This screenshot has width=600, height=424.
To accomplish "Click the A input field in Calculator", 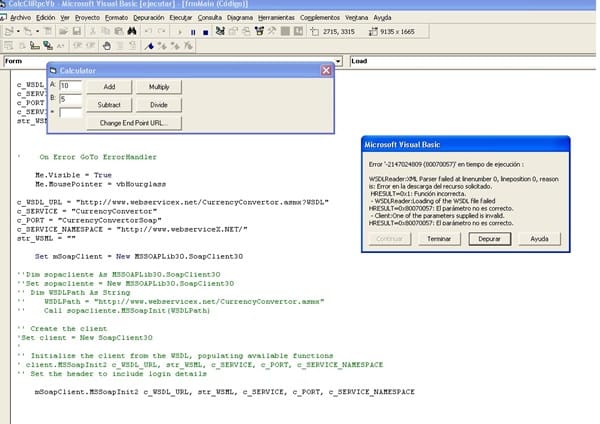I will coord(69,87).
